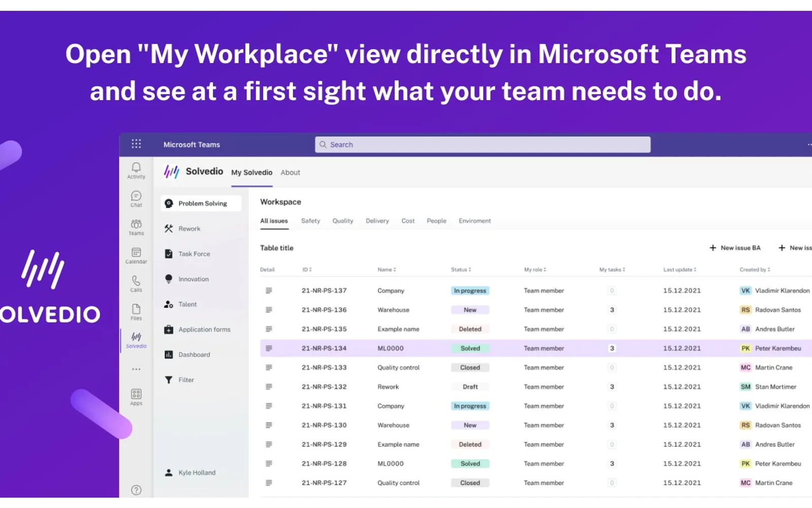
Task: Open Apps store in Teams sidebar
Action: (136, 397)
